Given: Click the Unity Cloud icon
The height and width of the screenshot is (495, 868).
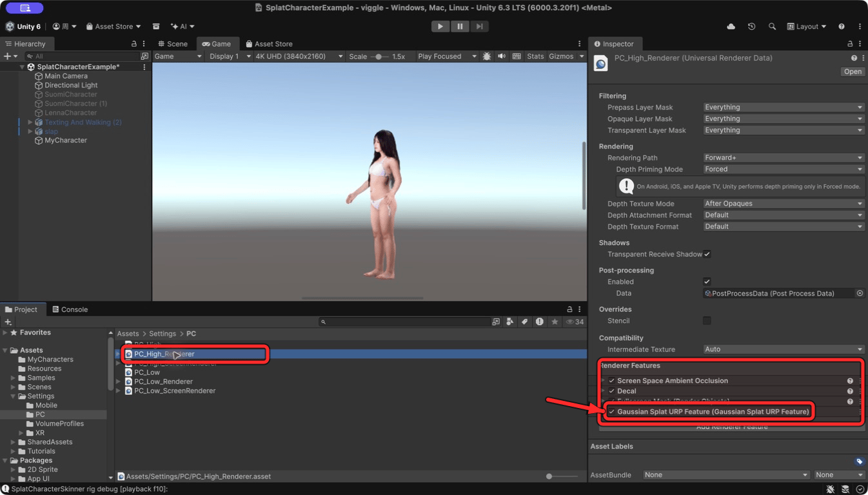Looking at the screenshot, I should [731, 26].
